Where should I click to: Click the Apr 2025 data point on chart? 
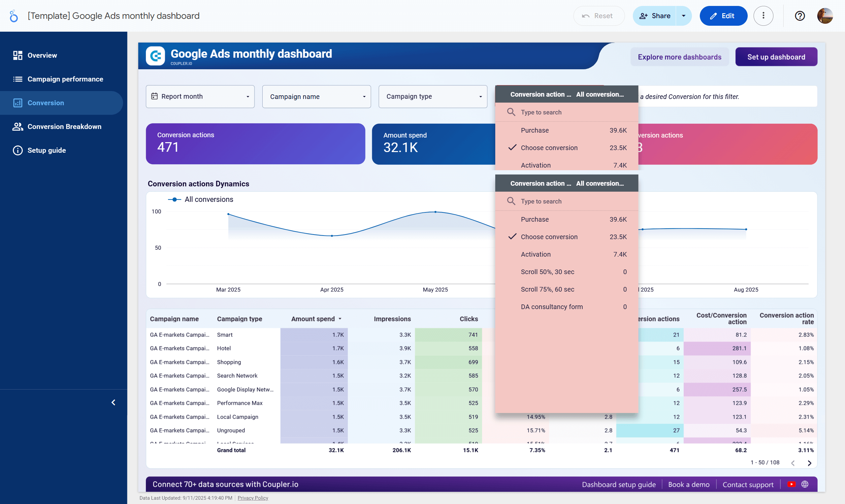coord(332,236)
